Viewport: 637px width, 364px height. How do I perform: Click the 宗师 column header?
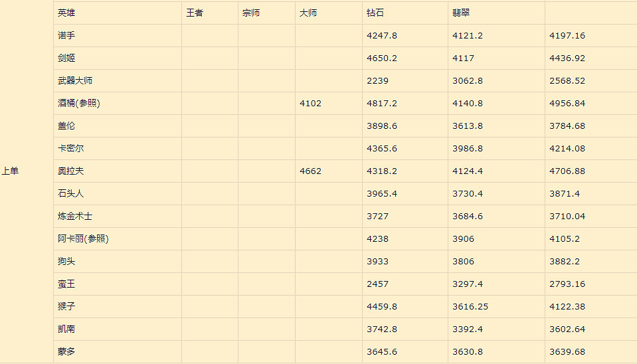(251, 13)
